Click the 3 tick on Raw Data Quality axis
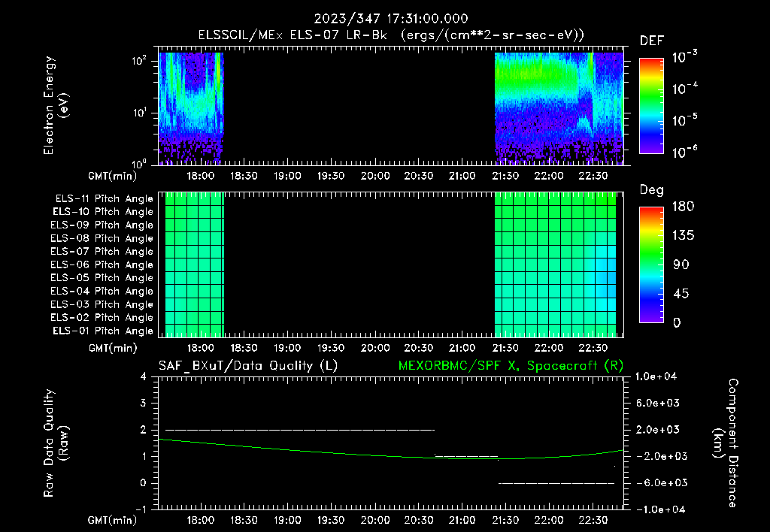770x532 pixels. coord(144,403)
